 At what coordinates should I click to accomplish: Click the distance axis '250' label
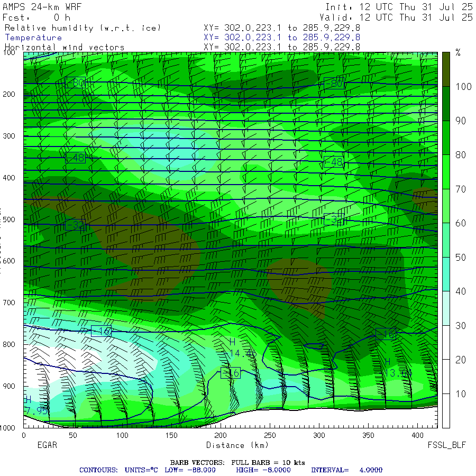click(x=270, y=436)
